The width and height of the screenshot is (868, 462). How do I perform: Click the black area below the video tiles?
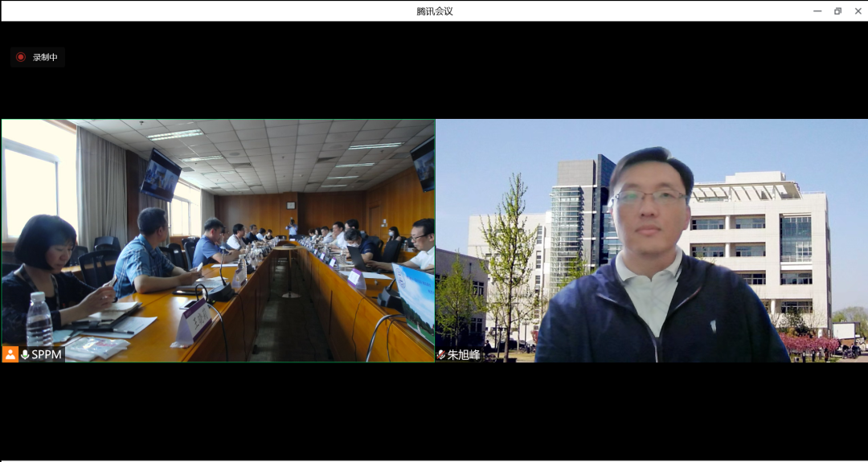[x=434, y=410]
